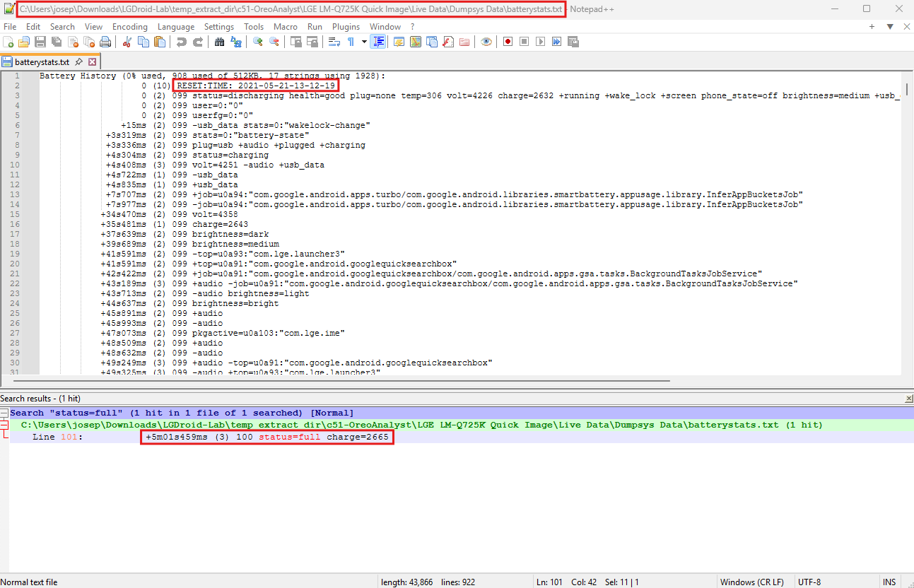This screenshot has height=588, width=914.
Task: Close the Search results panel
Action: click(x=908, y=399)
